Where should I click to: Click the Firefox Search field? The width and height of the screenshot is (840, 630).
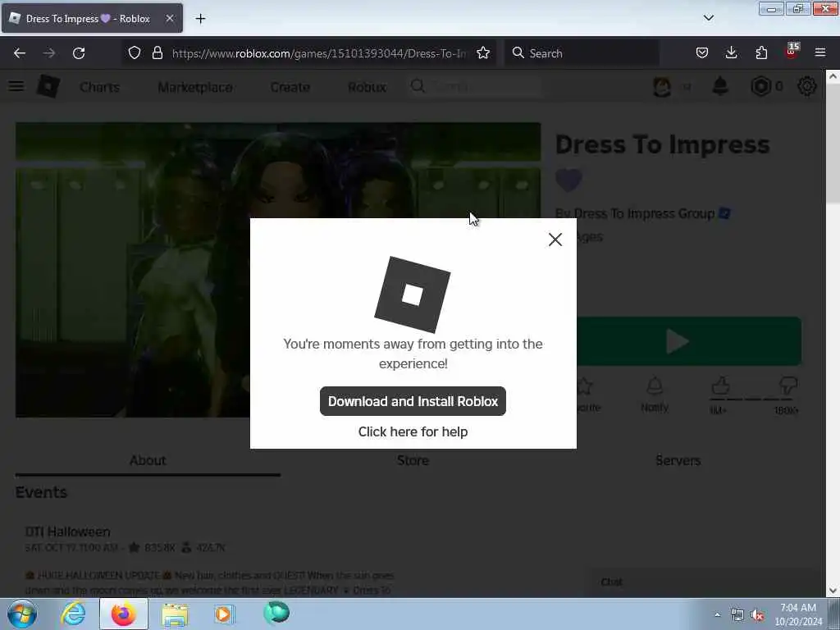[x=582, y=53]
